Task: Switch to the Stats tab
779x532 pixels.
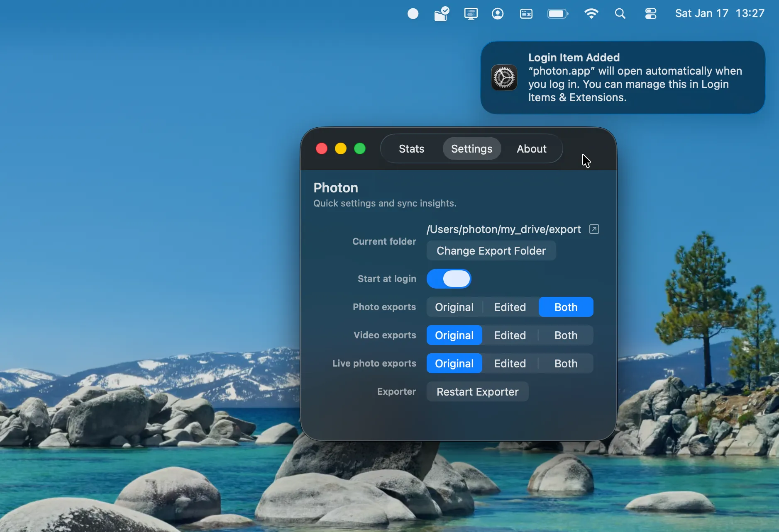Action: pos(411,148)
